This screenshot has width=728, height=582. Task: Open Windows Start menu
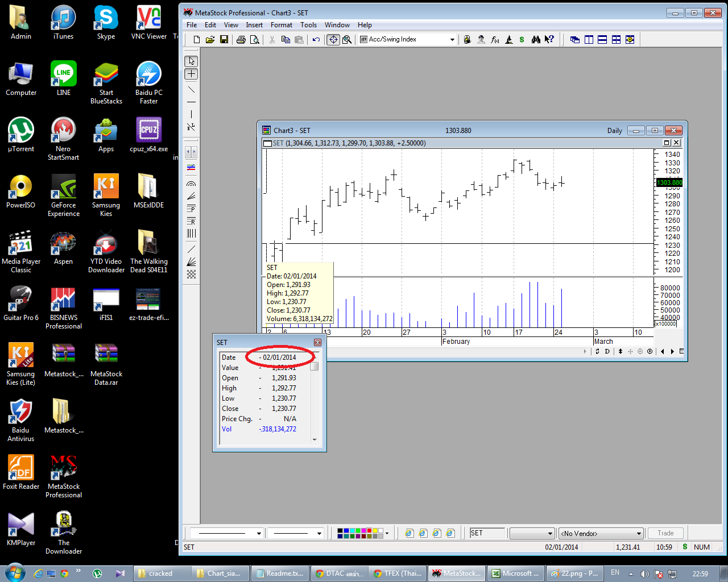14,572
